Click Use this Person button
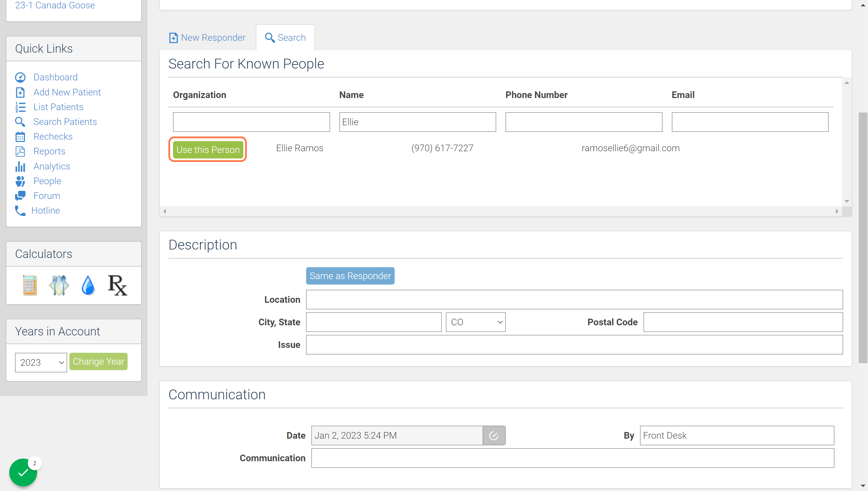Image resolution: width=868 pixels, height=491 pixels. pyautogui.click(x=208, y=149)
